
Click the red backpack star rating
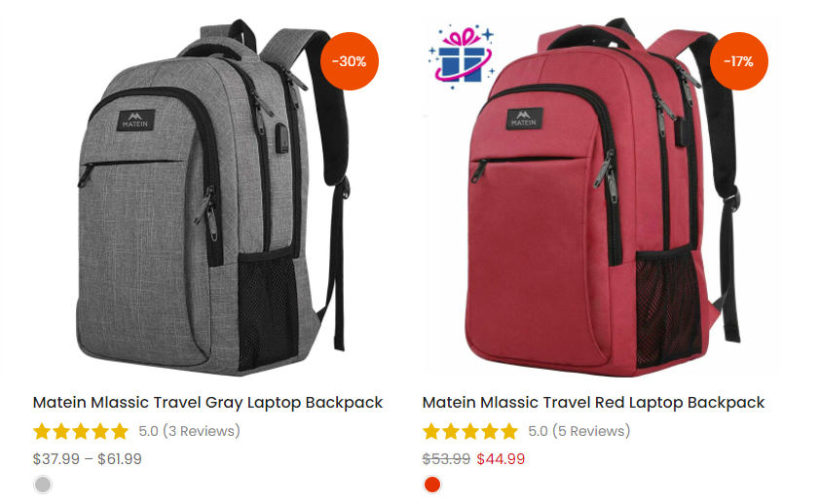(x=470, y=431)
